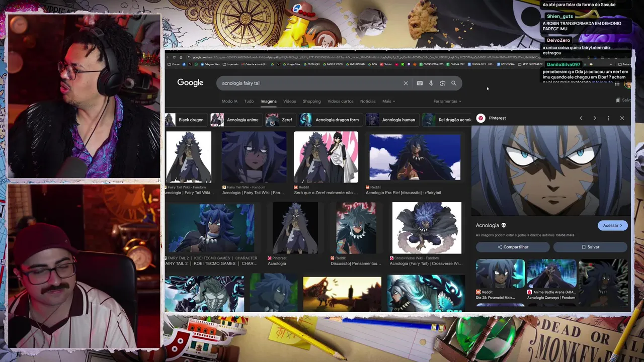Switch to the Vídeos tab
644x362 pixels.
[289, 101]
